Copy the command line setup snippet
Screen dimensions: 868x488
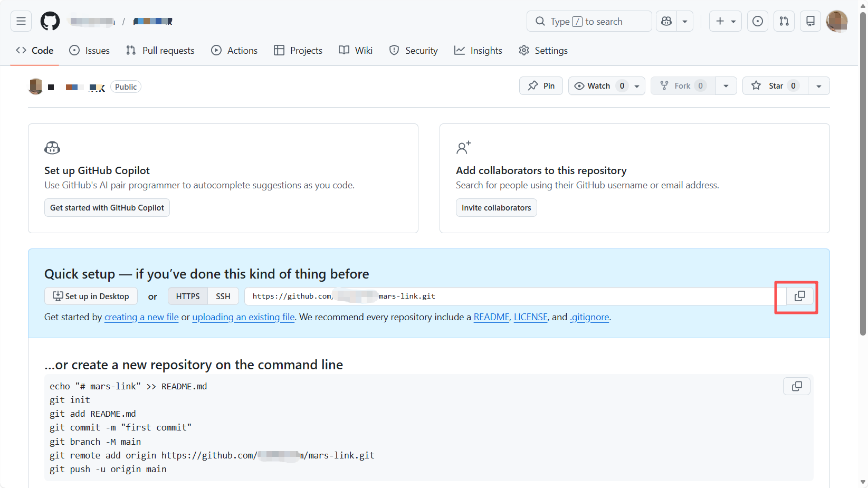[x=797, y=386]
